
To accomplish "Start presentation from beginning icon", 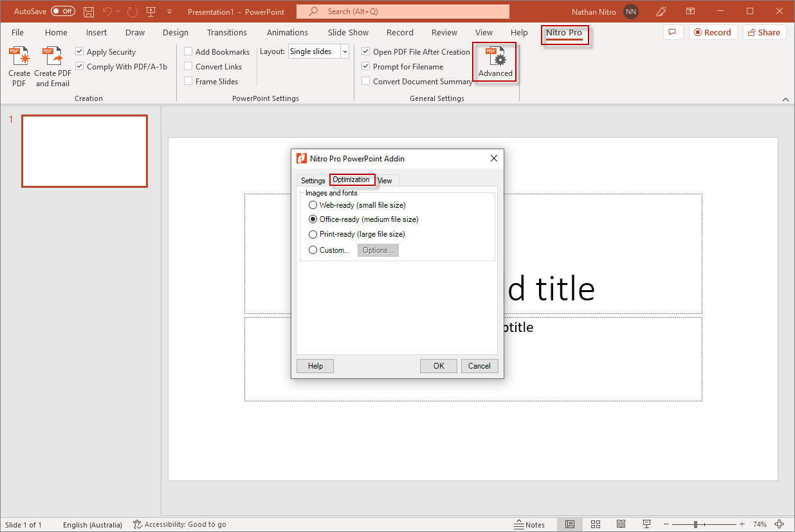I will (x=151, y=12).
